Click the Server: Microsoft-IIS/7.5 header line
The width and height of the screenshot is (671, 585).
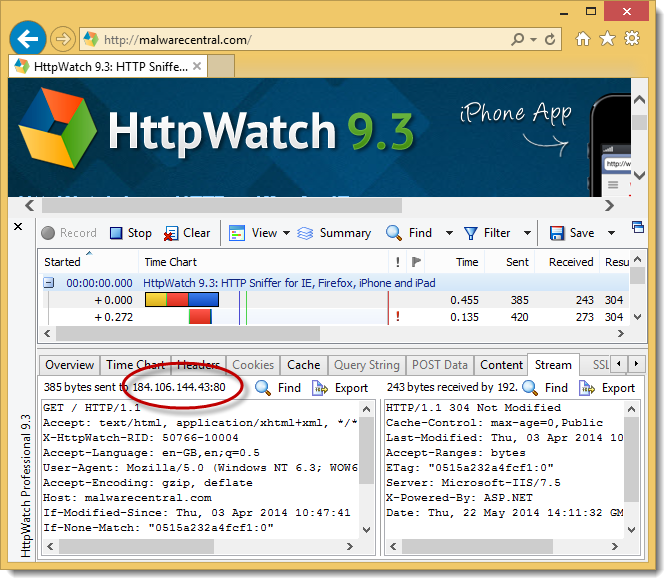pos(473,483)
